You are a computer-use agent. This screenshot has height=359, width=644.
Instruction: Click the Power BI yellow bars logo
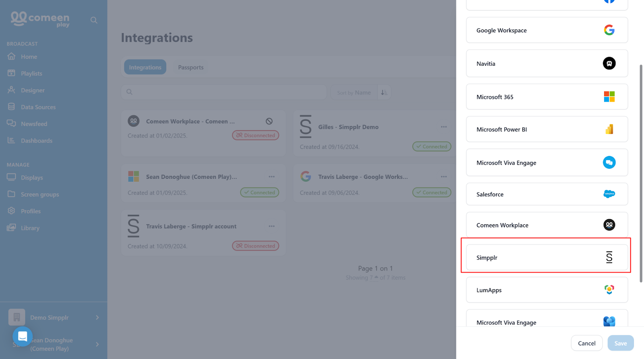point(609,129)
